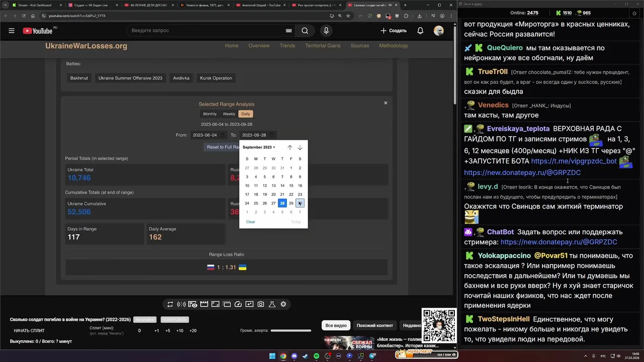Open the To date calendar picker
644x362 pixels.
click(272, 135)
